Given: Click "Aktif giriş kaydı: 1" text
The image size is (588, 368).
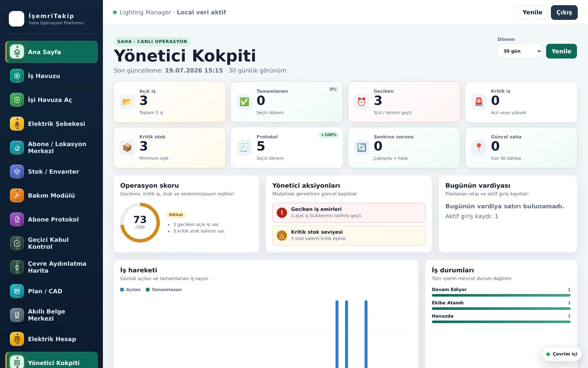Looking at the screenshot, I should pyautogui.click(x=472, y=216).
